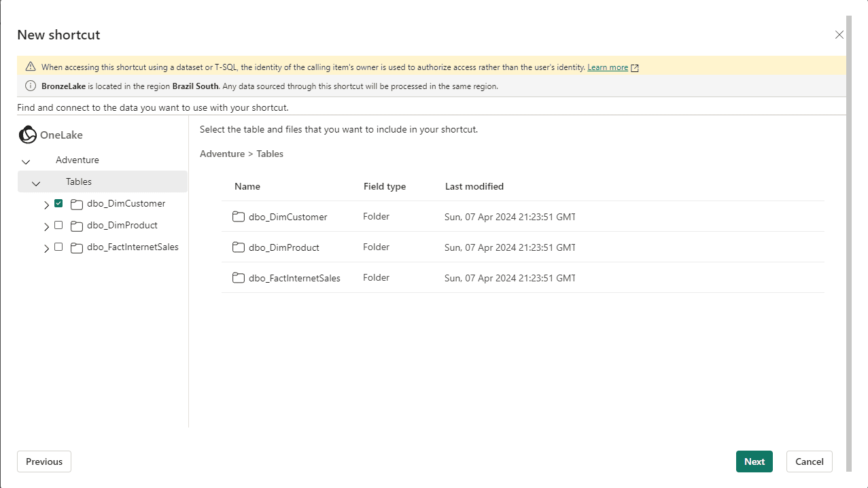Click folder icon of dbo_FactInternetSales in tree

pos(76,247)
